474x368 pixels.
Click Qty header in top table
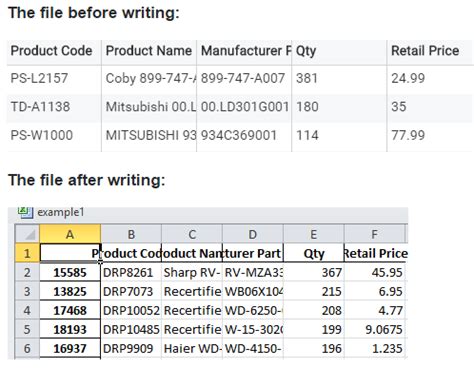[306, 51]
